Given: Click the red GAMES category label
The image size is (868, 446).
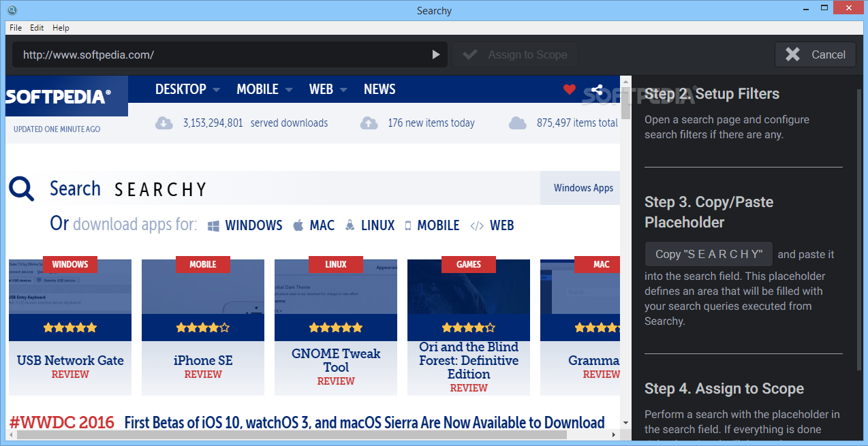Looking at the screenshot, I should point(469,264).
